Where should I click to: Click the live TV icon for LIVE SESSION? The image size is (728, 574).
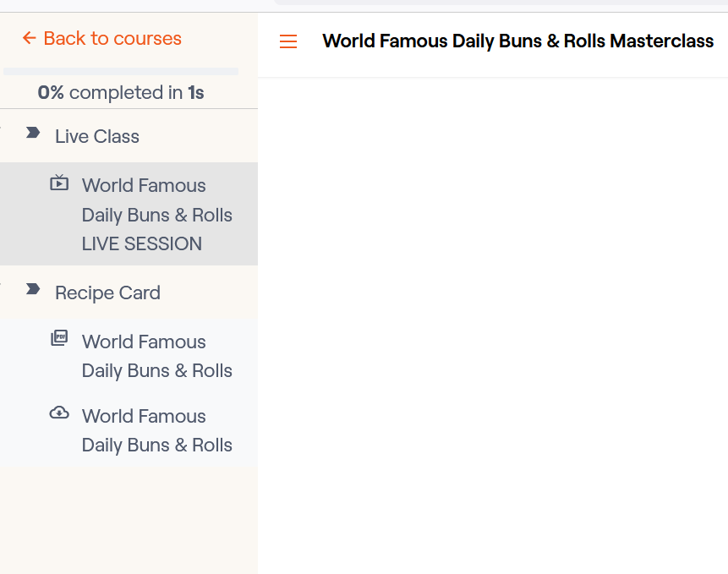[59, 183]
